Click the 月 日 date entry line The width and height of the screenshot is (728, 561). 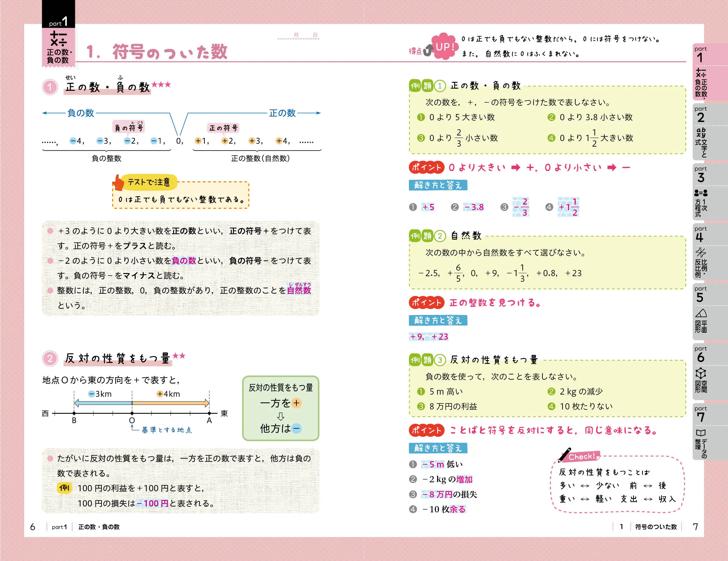[298, 35]
